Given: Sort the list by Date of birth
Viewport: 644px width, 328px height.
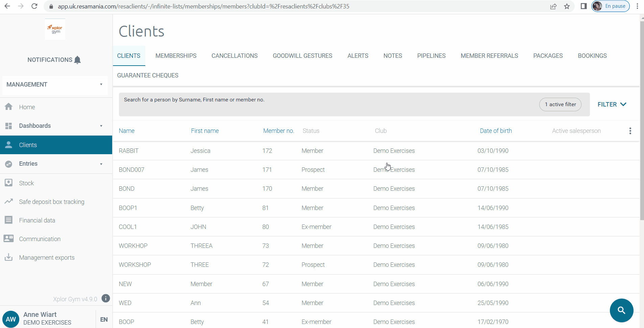Looking at the screenshot, I should click(496, 131).
